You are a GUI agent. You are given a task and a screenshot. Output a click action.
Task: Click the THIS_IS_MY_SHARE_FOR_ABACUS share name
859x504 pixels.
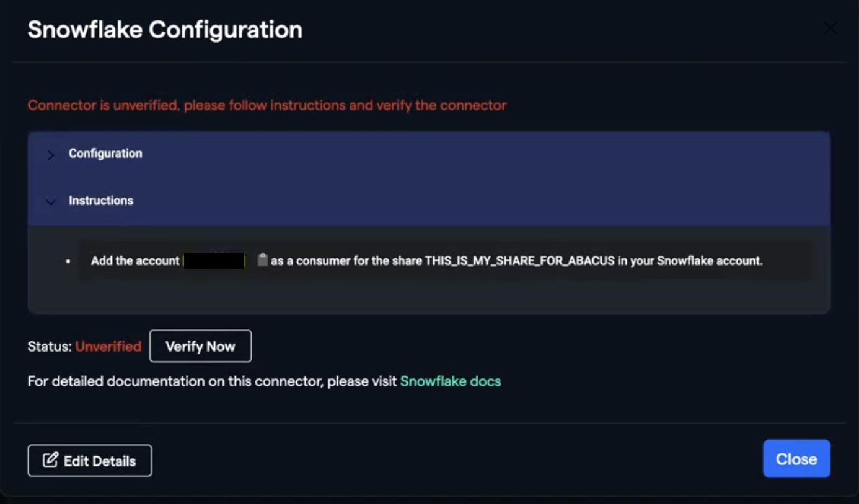click(x=519, y=261)
